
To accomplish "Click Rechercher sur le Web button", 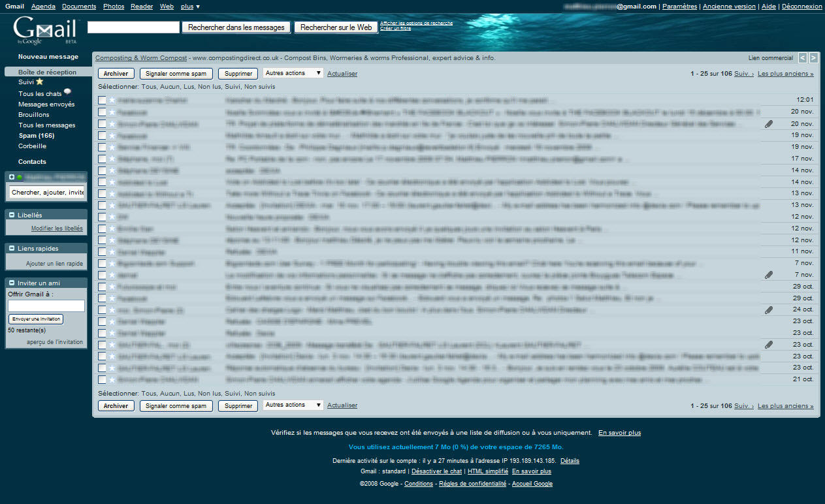I will click(x=336, y=27).
